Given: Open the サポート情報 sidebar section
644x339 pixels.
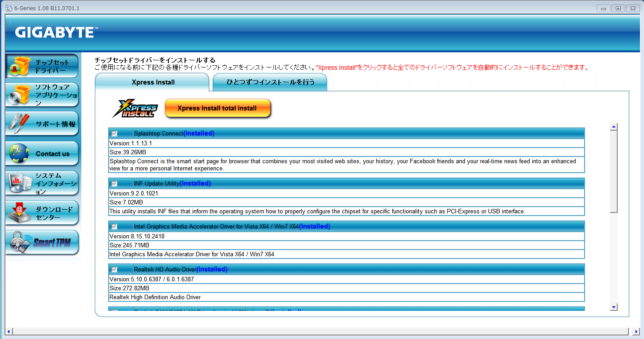Looking at the screenshot, I should tap(42, 124).
